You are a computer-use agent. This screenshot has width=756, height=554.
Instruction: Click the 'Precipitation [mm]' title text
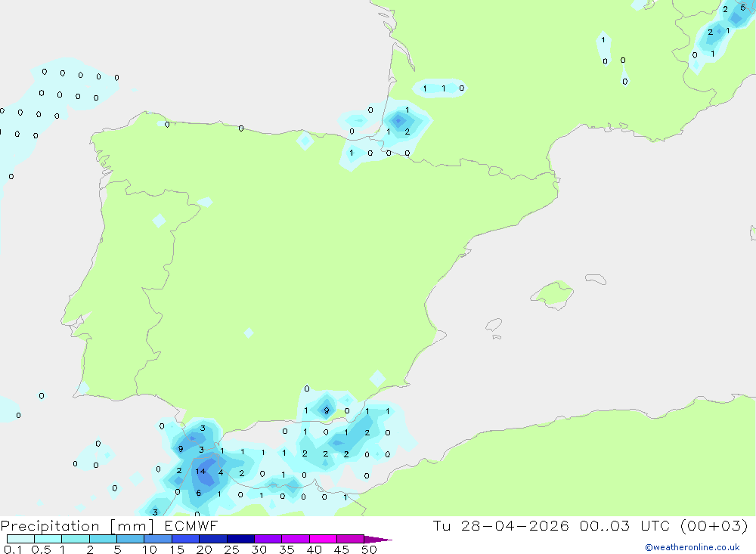(x=77, y=526)
